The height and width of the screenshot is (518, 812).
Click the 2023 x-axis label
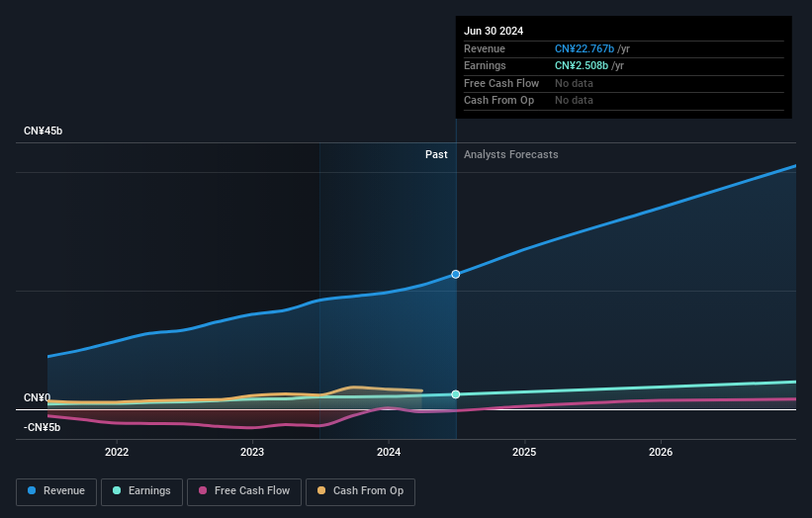252,453
